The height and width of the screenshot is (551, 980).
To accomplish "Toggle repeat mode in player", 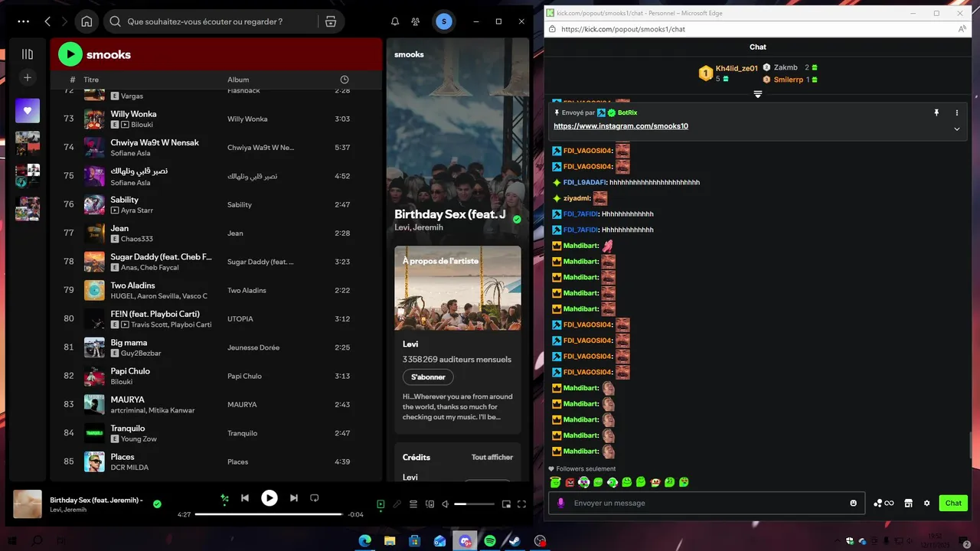I will tap(314, 498).
